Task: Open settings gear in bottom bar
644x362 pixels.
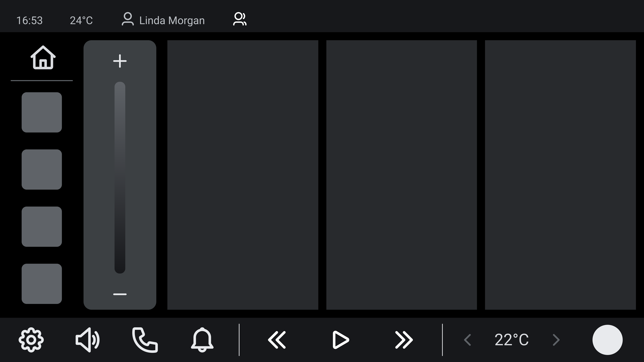Action: 31,340
